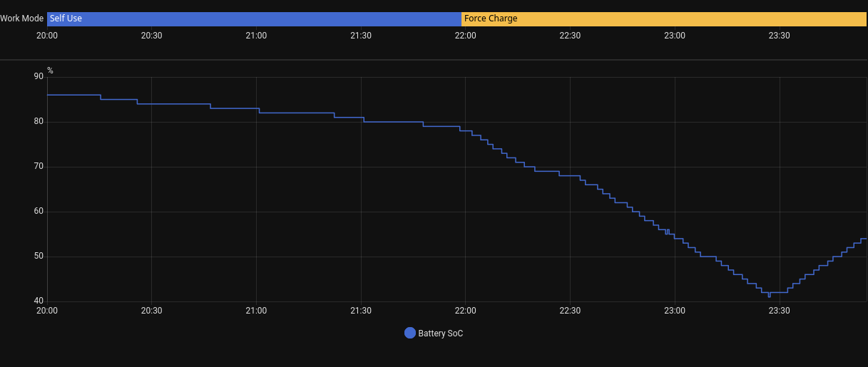Click the 20:30 label under Work Mode timeline

click(151, 36)
